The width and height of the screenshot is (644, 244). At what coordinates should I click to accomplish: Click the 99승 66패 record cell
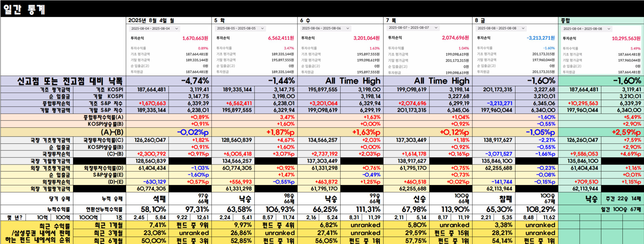(374, 198)
